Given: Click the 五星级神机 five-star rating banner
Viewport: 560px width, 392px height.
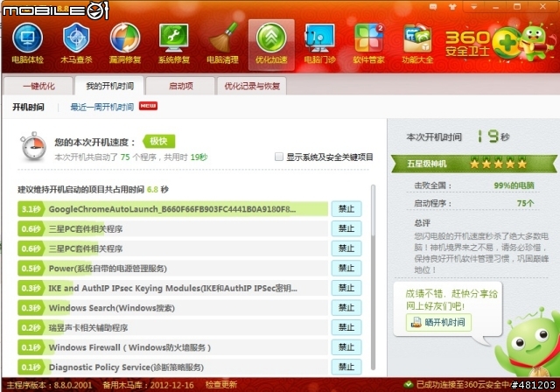Looking at the screenshot, I should click(x=473, y=164).
